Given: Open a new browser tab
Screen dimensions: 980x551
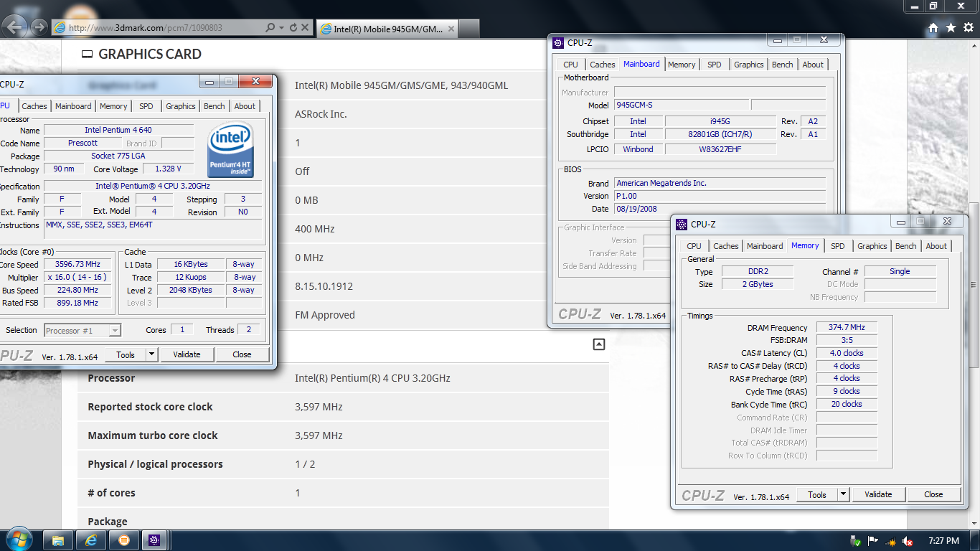Looking at the screenshot, I should [469, 29].
